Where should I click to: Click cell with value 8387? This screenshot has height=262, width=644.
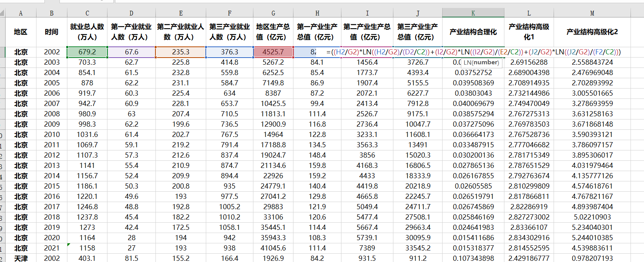[273, 93]
